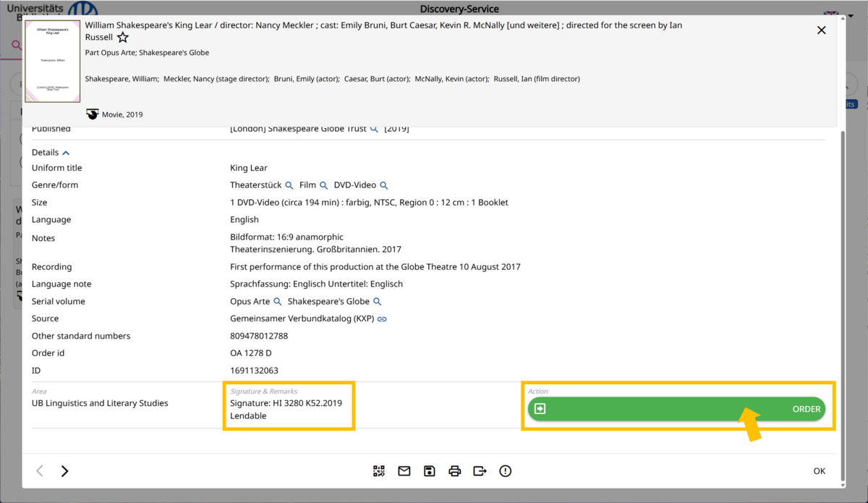Open the Gemeinsamer Verbundkatalog source link icon
The width and height of the screenshot is (868, 503).
(382, 319)
